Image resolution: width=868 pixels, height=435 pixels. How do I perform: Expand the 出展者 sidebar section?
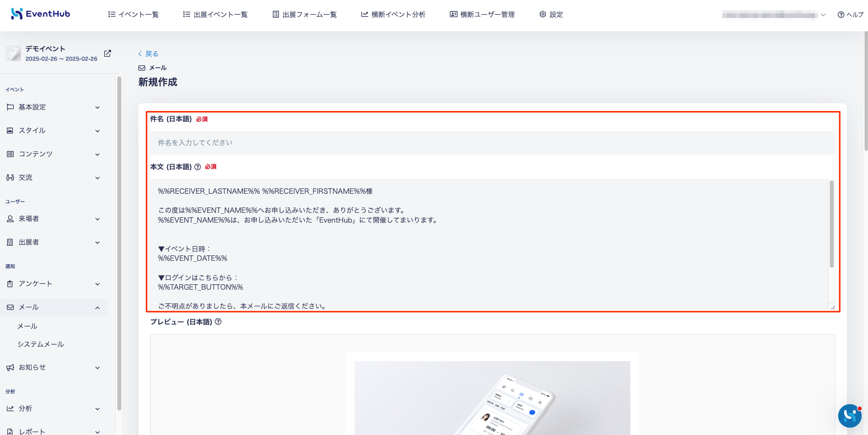pyautogui.click(x=54, y=242)
